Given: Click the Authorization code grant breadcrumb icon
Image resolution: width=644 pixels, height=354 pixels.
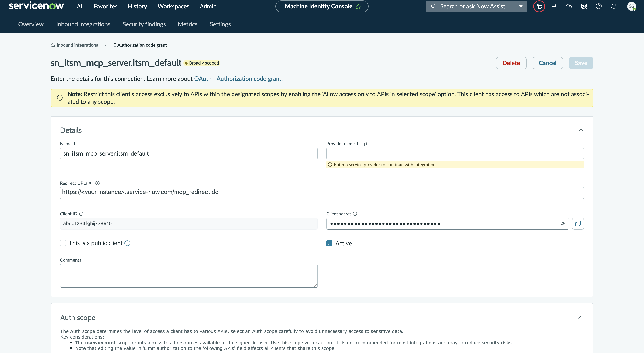Looking at the screenshot, I should click(x=113, y=45).
